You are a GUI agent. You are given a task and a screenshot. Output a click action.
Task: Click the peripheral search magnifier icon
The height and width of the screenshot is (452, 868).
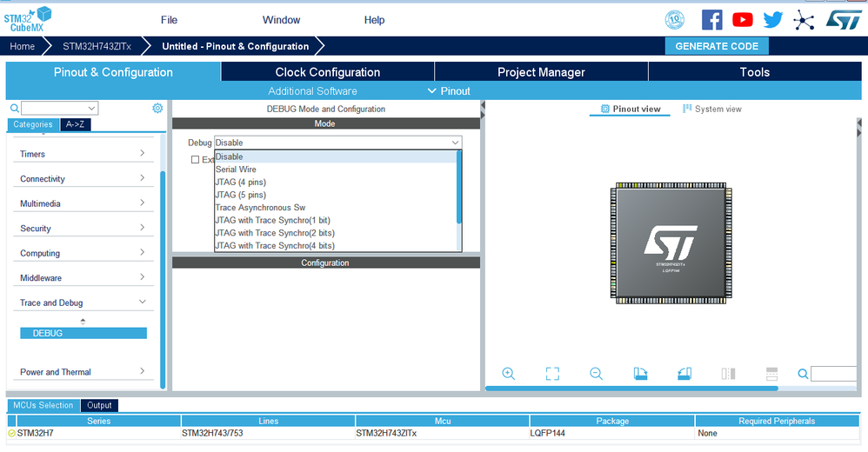[15, 108]
